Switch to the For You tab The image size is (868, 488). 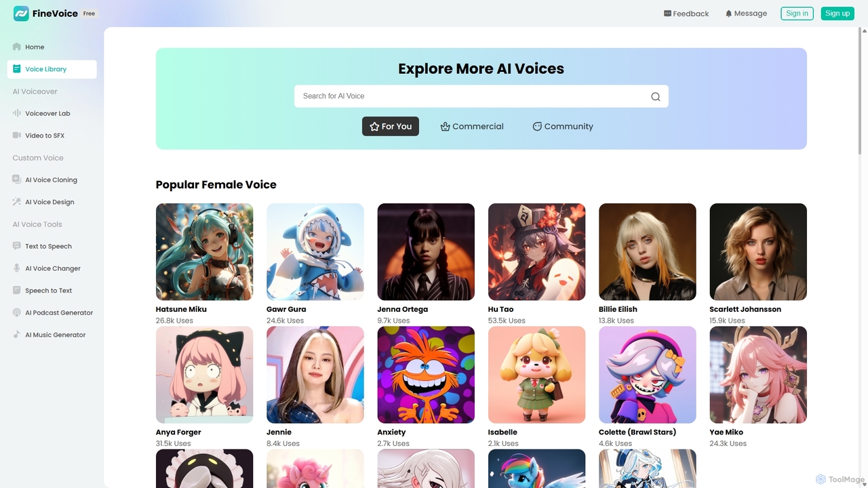tap(391, 126)
